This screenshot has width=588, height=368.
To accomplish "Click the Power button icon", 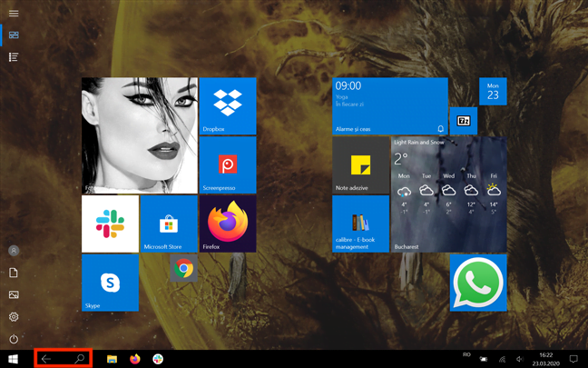I will pyautogui.click(x=14, y=339).
